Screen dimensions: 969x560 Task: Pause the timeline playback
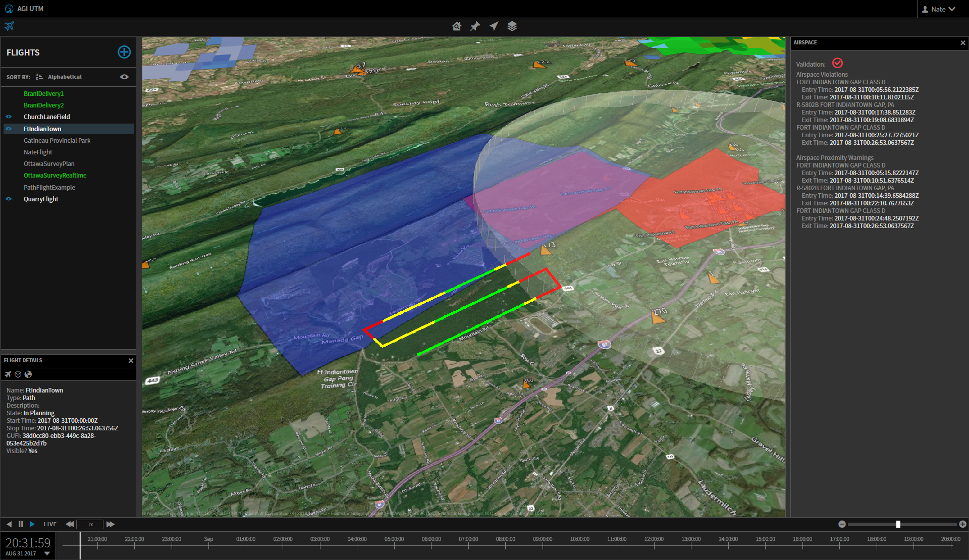point(21,524)
